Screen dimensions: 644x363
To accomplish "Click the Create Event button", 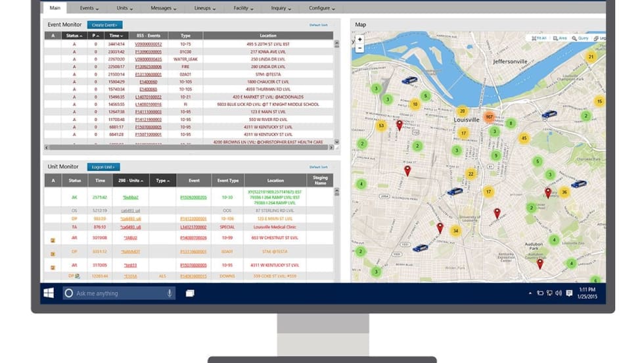I will pos(104,24).
